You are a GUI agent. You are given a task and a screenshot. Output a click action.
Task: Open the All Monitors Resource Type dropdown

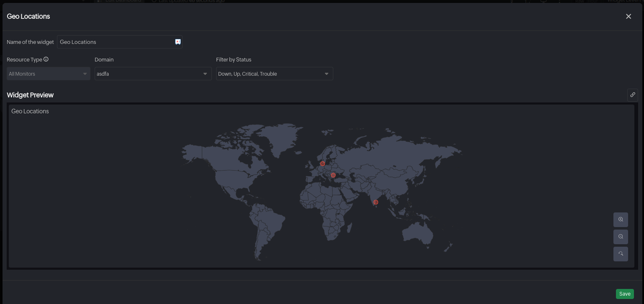point(48,74)
